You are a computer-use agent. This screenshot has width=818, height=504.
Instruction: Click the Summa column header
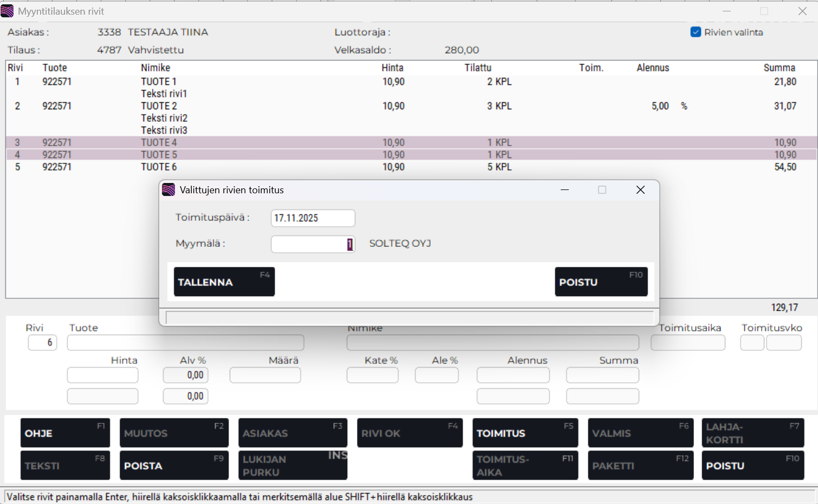pyautogui.click(x=779, y=68)
